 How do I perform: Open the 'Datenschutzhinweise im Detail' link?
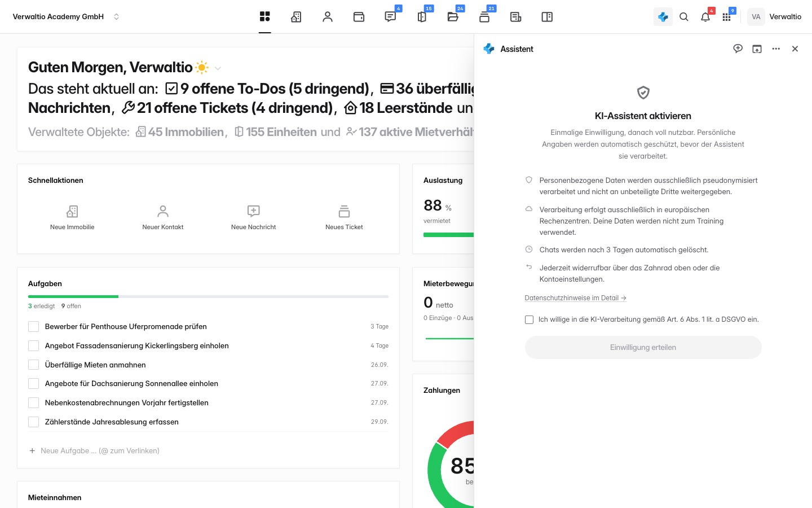575,298
